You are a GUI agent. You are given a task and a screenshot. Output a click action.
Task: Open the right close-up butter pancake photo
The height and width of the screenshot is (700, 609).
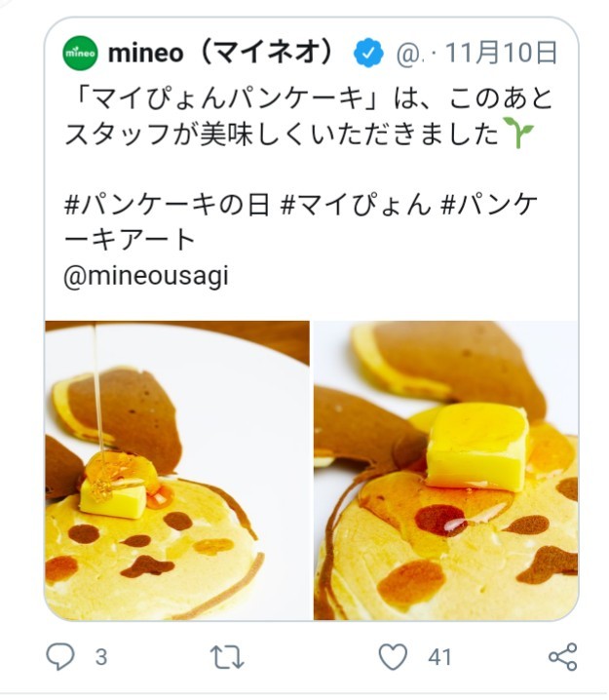click(x=446, y=470)
